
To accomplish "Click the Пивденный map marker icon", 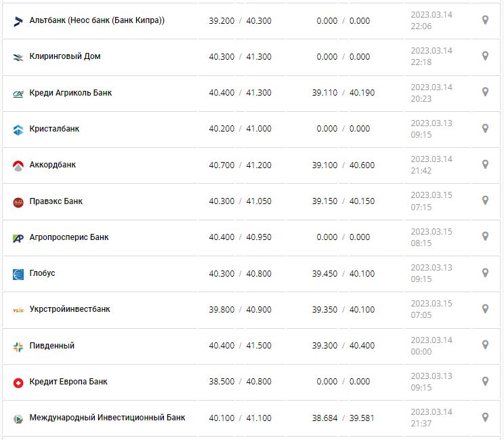I will click(485, 345).
